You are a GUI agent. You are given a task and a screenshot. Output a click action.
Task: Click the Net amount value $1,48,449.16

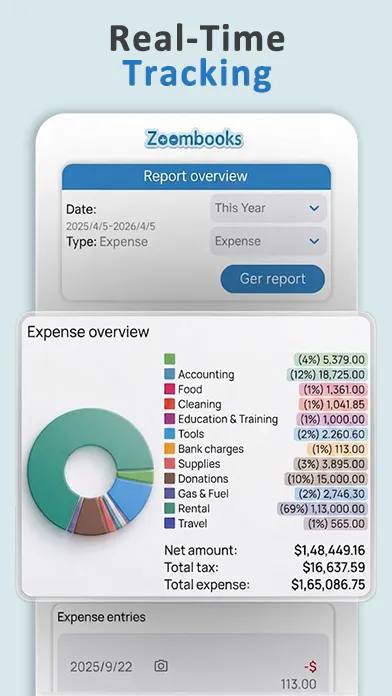pos(329,550)
